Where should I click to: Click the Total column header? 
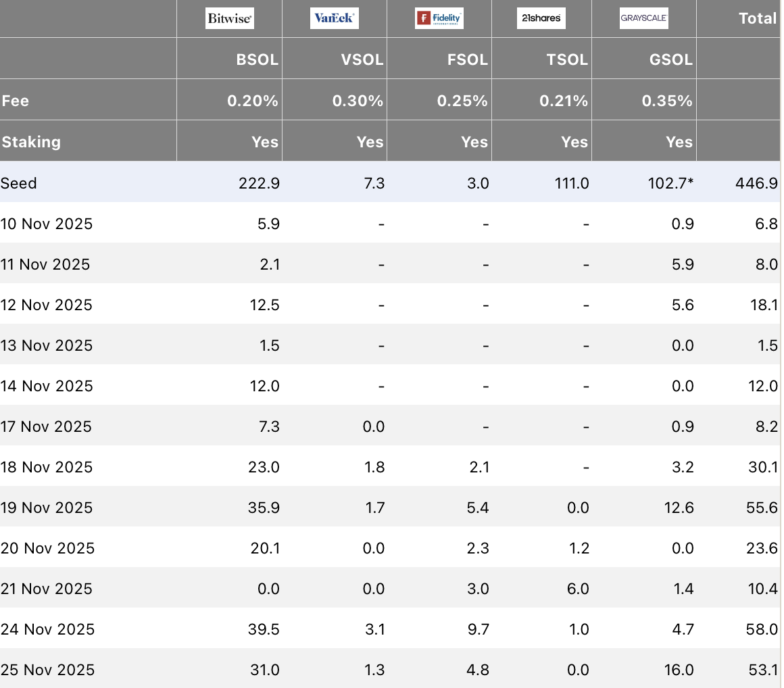pos(758,18)
